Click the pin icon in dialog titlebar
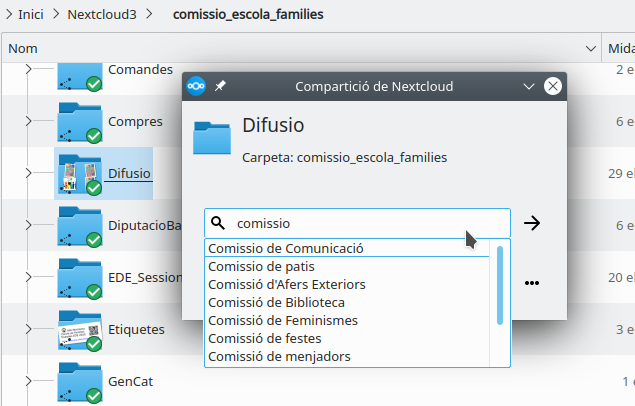Screen dimensions: 635x406 click(221, 86)
